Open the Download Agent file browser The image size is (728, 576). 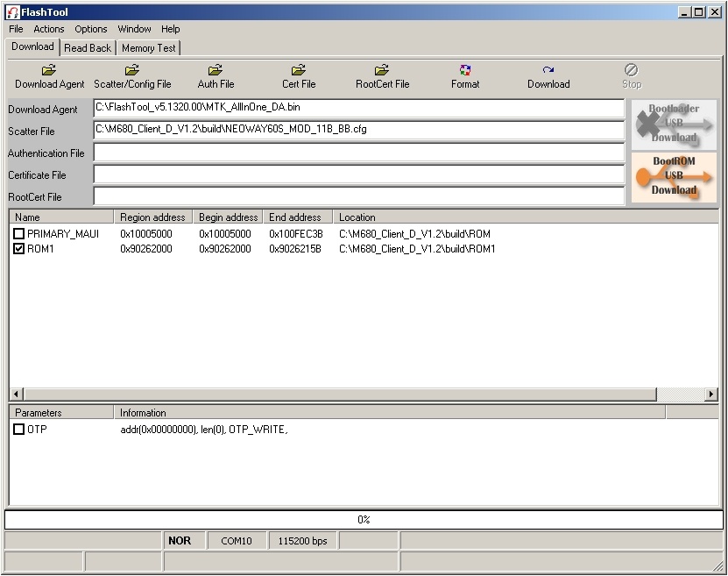48,76
